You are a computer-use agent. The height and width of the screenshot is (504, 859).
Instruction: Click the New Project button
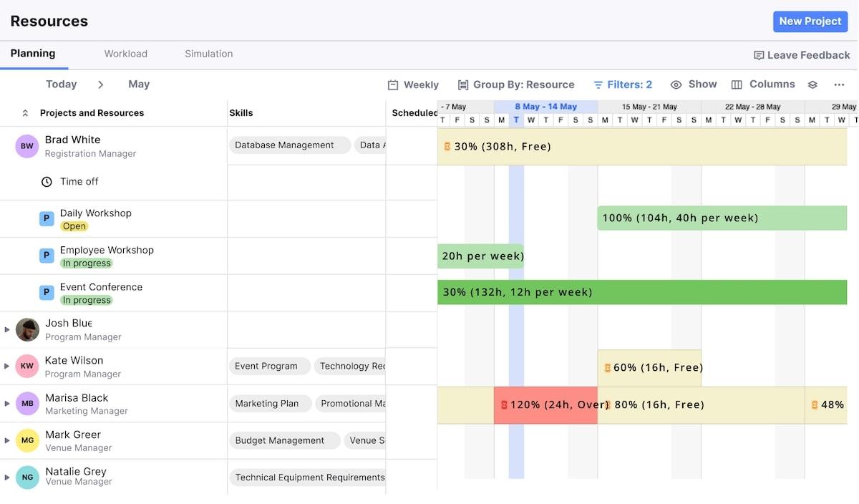click(x=810, y=21)
